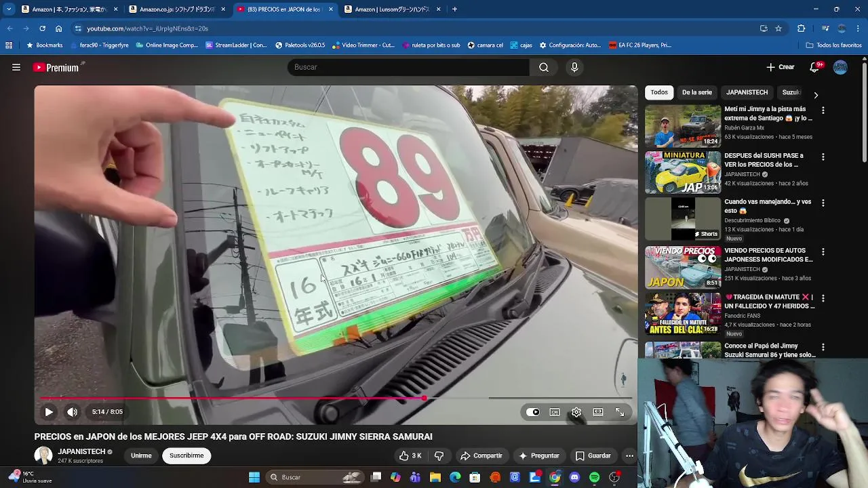Viewport: 868px width, 488px height.
Task: Open Todos los favoritos bookmarks folder
Action: pos(833,45)
